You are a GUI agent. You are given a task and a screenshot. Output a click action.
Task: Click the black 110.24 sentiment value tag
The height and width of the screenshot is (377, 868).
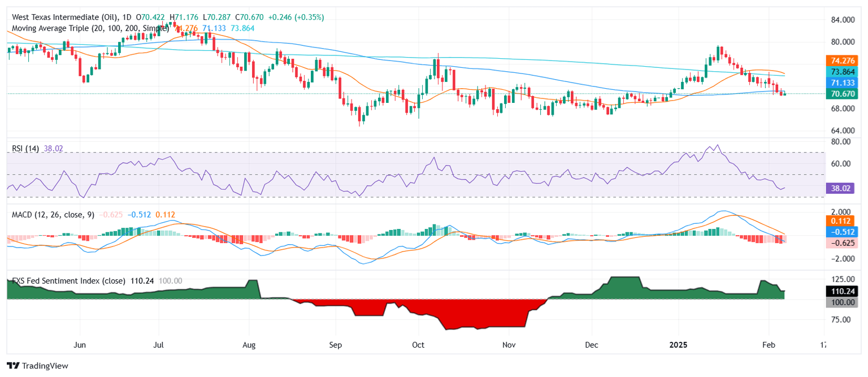[841, 292]
